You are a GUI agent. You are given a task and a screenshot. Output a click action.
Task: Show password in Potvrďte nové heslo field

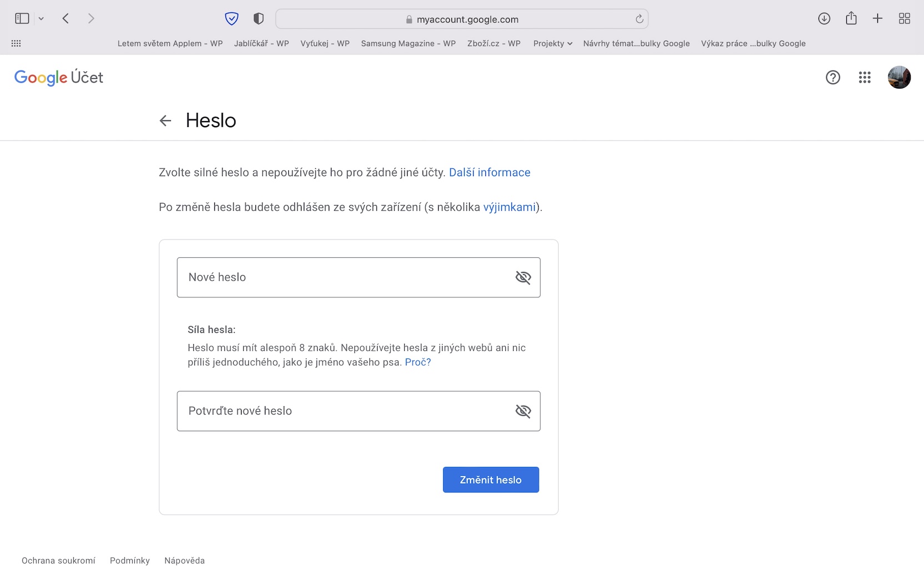pos(523,411)
